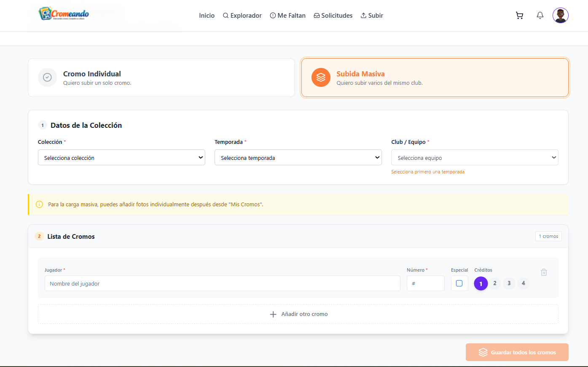The width and height of the screenshot is (588, 367).
Task: Click Guardar todos los cromos button
Action: [517, 352]
